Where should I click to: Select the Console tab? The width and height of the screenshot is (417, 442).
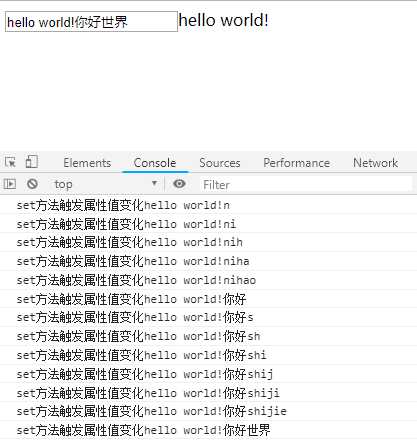pos(155,163)
